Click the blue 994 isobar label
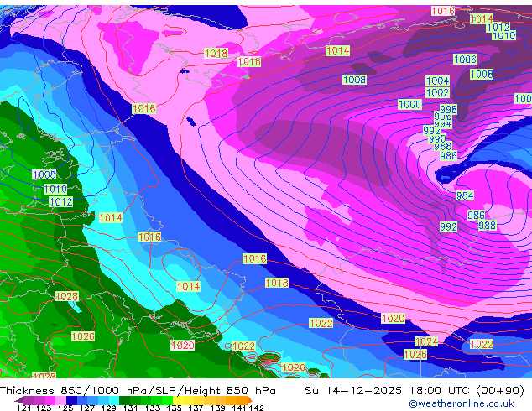 [443, 124]
